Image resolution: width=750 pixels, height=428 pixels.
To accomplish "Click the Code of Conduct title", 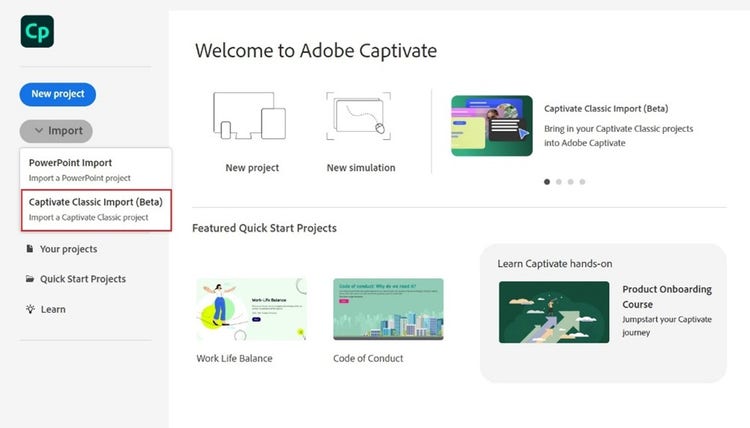I will click(368, 358).
